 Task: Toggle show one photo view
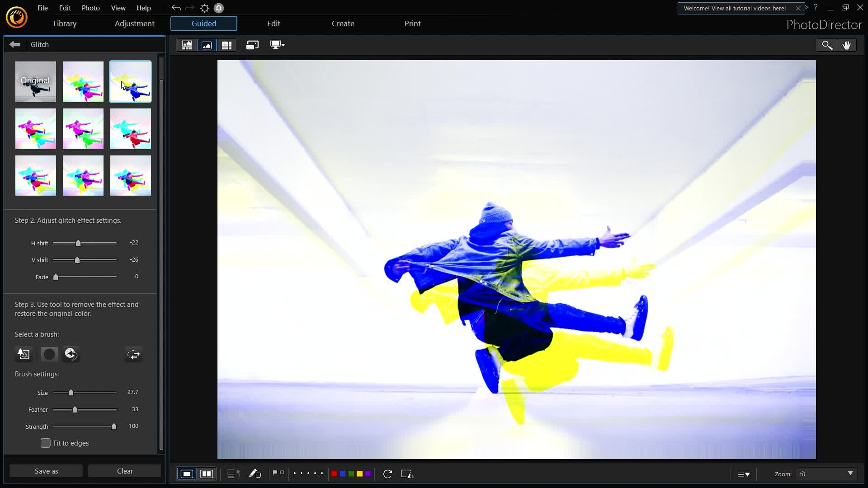pos(187,474)
